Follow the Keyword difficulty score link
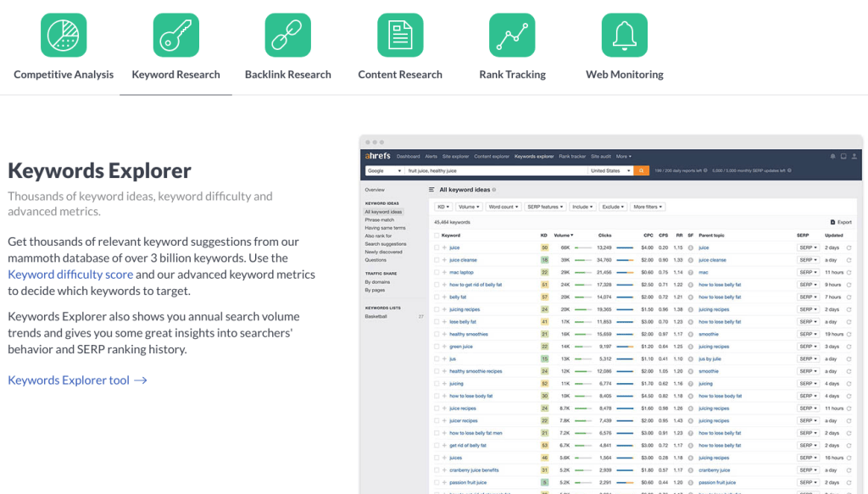The width and height of the screenshot is (868, 494). click(x=70, y=275)
